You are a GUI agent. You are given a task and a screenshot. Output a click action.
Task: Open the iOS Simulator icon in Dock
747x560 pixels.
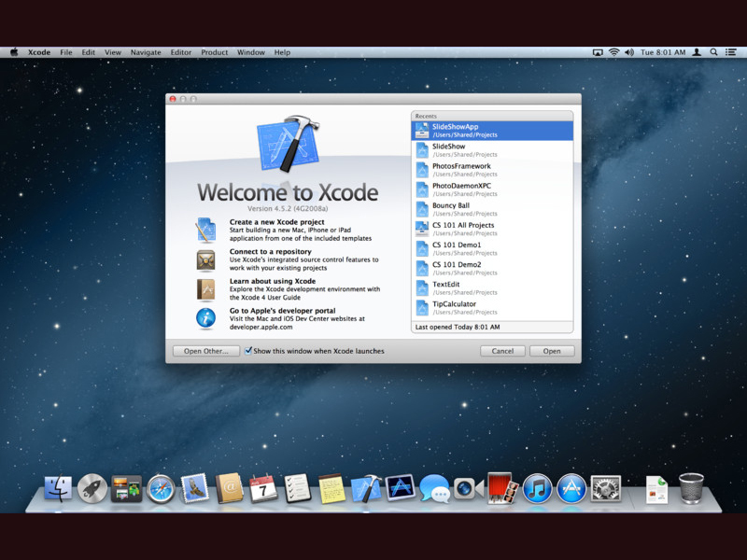point(401,487)
